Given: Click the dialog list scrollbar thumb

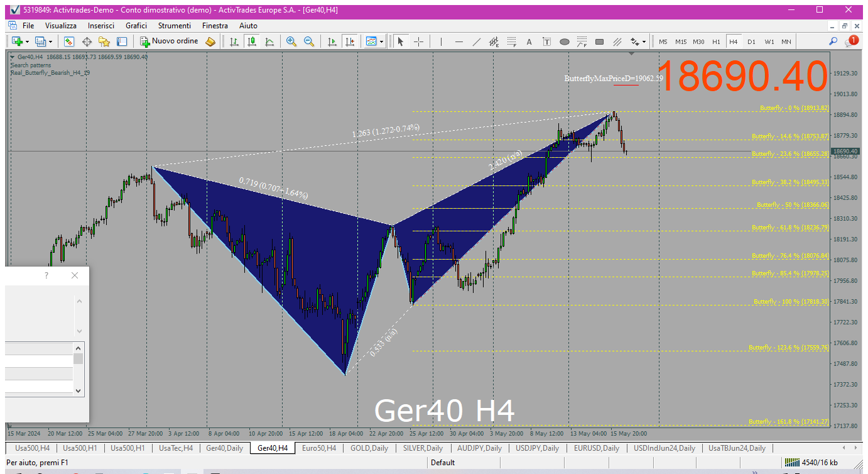Looking at the screenshot, I should (79, 359).
